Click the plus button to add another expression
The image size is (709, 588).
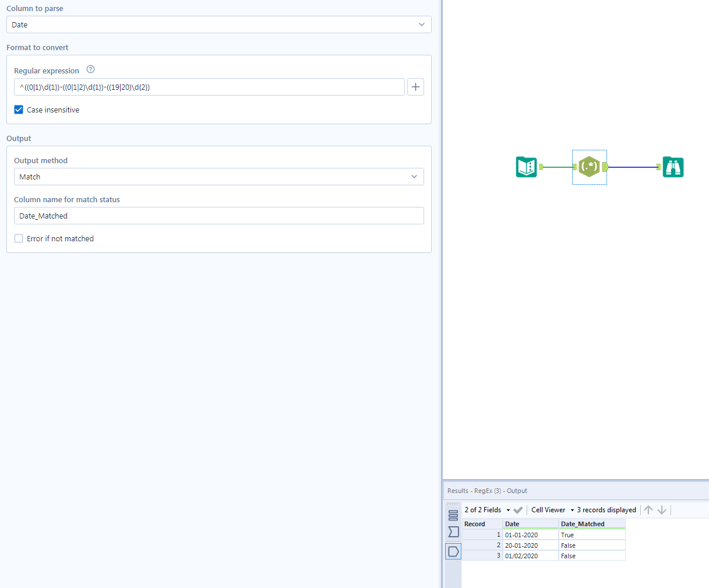pyautogui.click(x=415, y=86)
